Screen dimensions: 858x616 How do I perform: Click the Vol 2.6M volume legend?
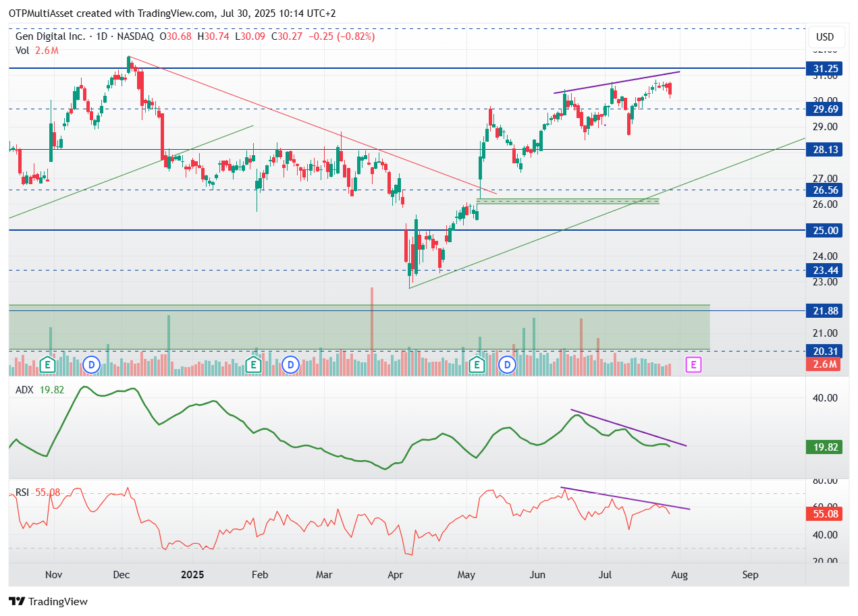[37, 49]
